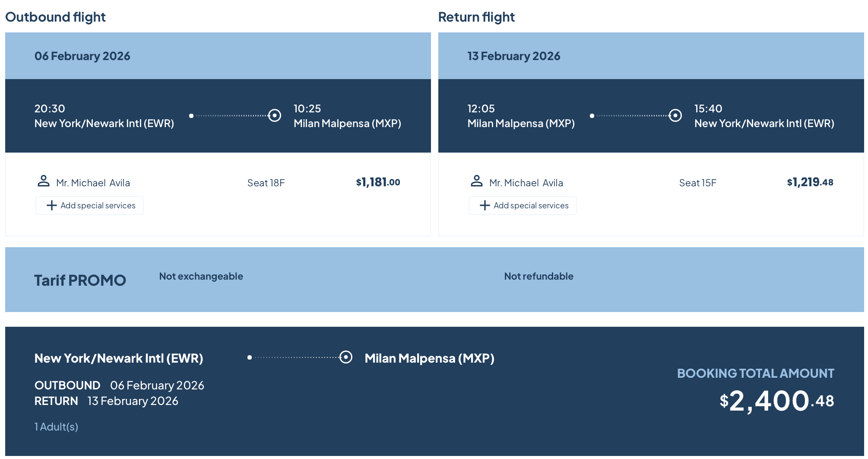The width and height of the screenshot is (868, 459).
Task: Select the outbound fare $1,181.00
Action: [378, 182]
